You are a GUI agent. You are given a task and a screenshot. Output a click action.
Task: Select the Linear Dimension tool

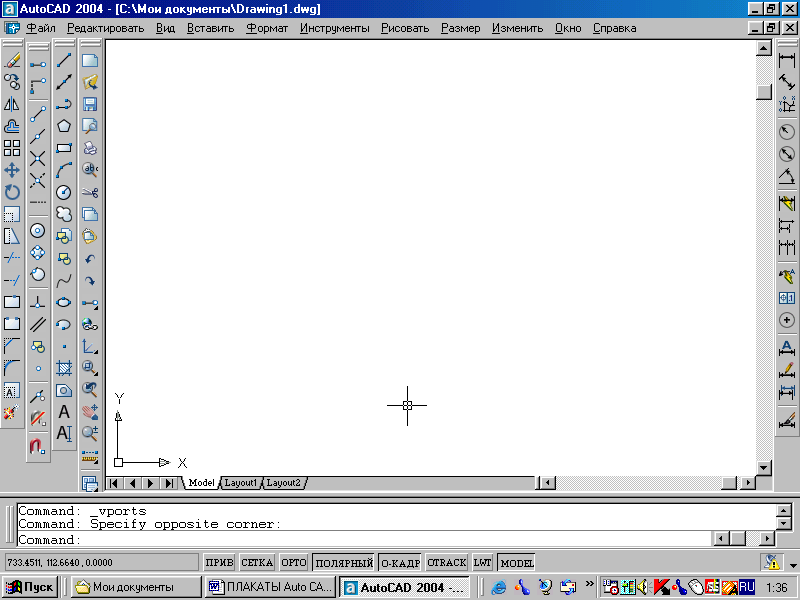[787, 60]
